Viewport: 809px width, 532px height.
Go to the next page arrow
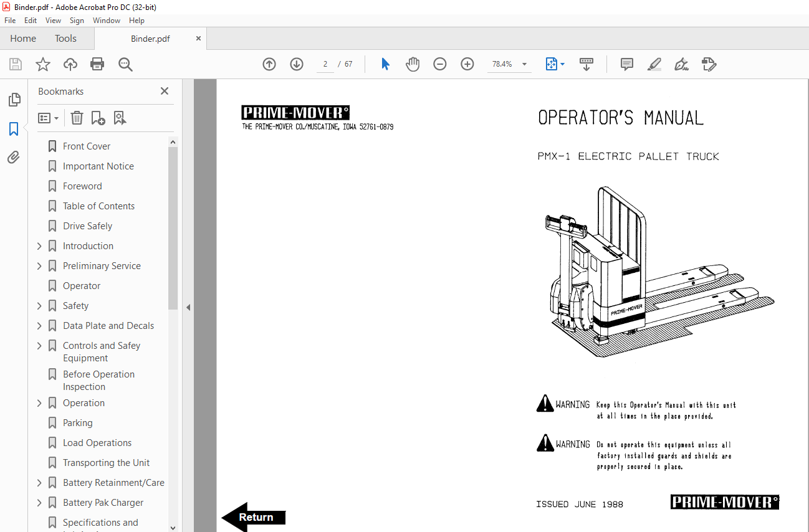coord(297,64)
